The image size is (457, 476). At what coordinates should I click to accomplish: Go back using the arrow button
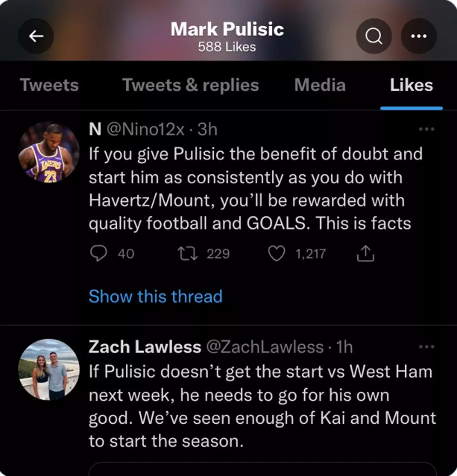36,36
